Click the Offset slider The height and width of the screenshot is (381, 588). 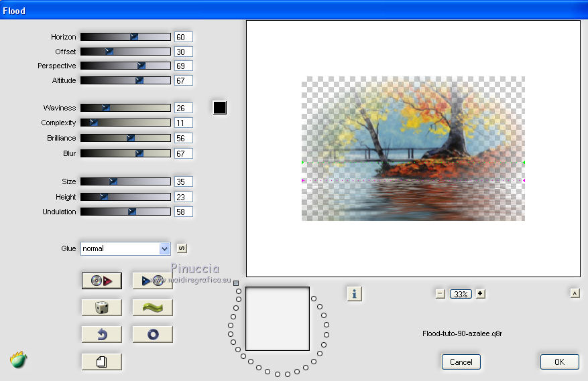125,52
